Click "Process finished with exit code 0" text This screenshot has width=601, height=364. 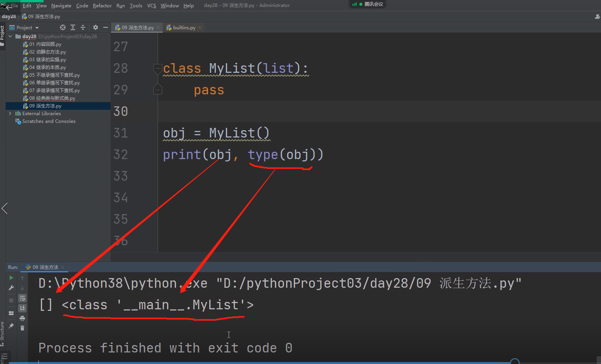pos(165,348)
